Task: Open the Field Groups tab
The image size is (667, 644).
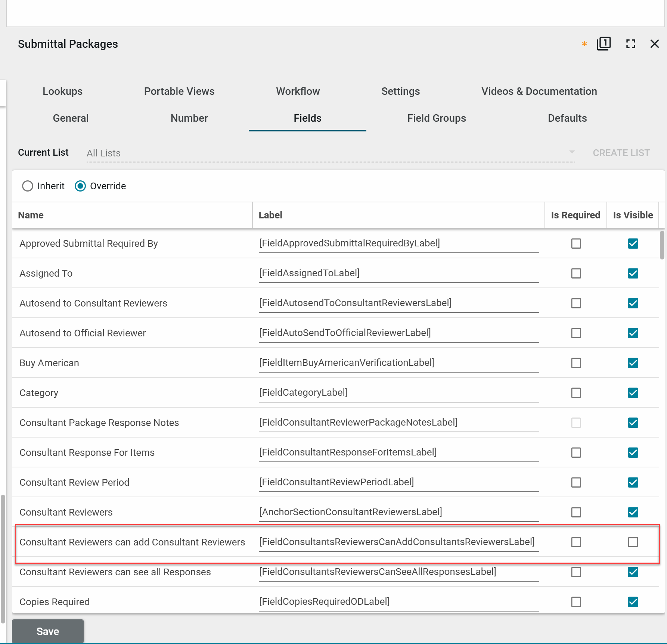Action: (x=436, y=118)
